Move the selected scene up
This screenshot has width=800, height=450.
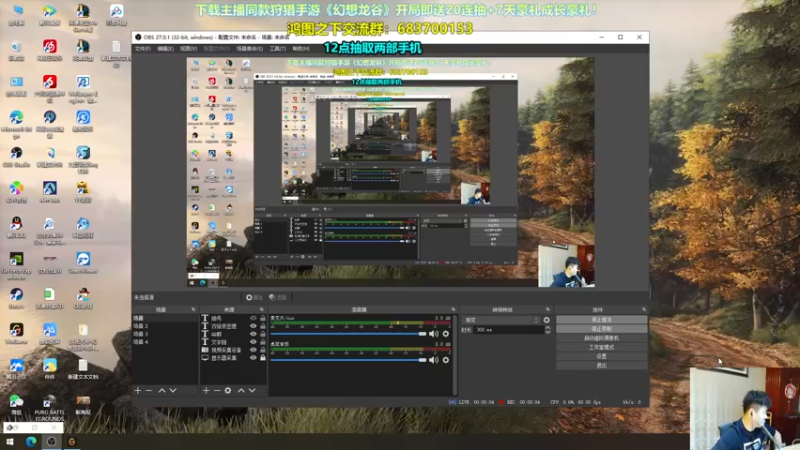tap(162, 390)
